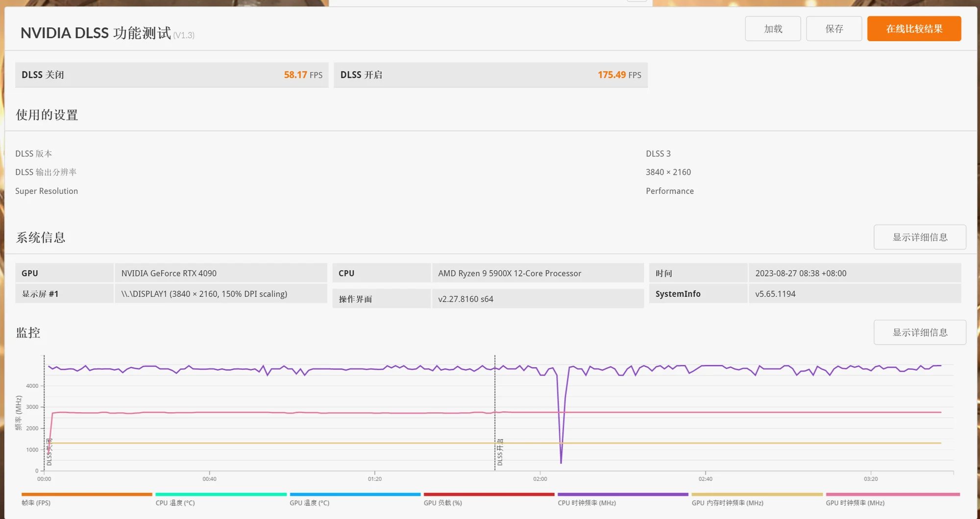This screenshot has width=980, height=519.
Task: Click the 使用的设置 section heading
Action: coord(47,115)
